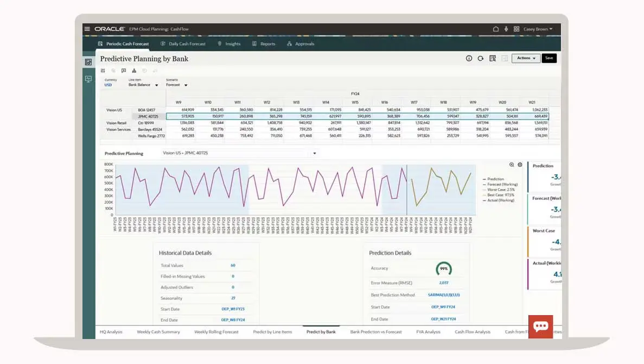644x364 pixels.
Task: Open the information tip icon near Actions
Action: 469,58
